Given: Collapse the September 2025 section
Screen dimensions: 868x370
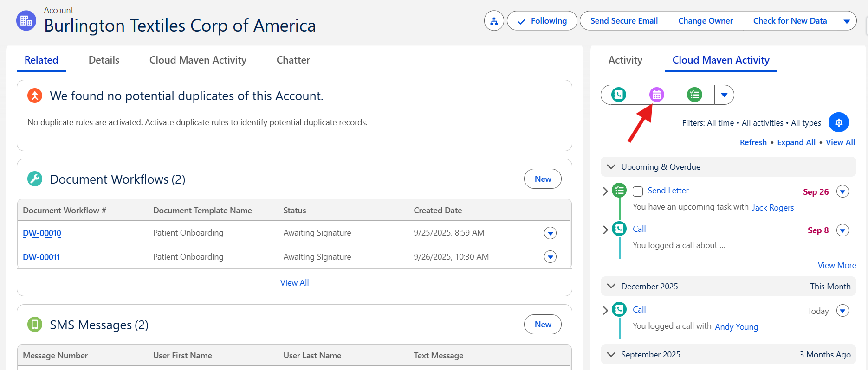Looking at the screenshot, I should [611, 355].
